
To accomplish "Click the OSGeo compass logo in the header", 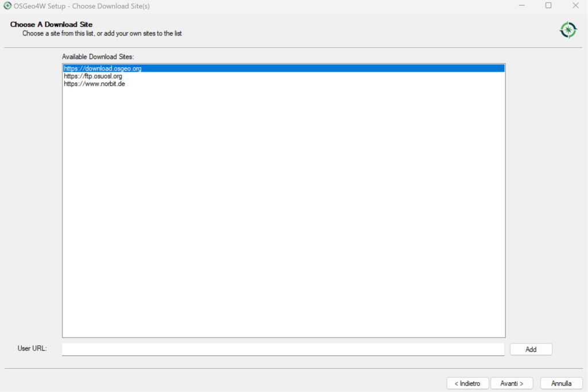I will (x=568, y=30).
